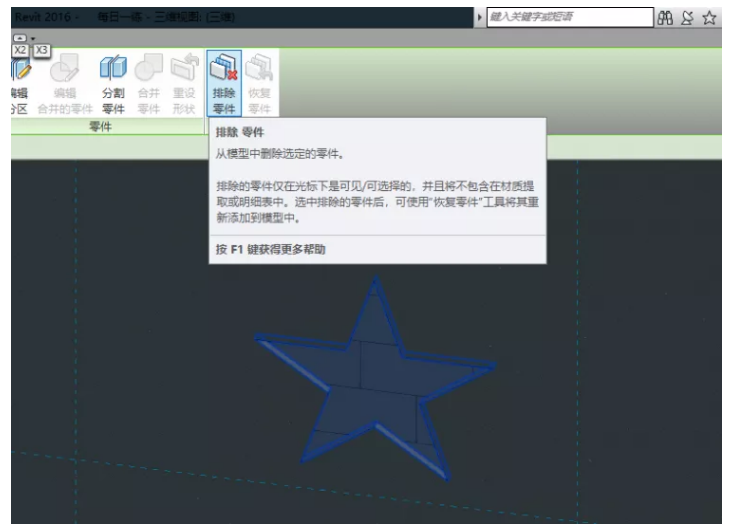
Task: Open the Communication Center satellite icon
Action: [x=687, y=18]
